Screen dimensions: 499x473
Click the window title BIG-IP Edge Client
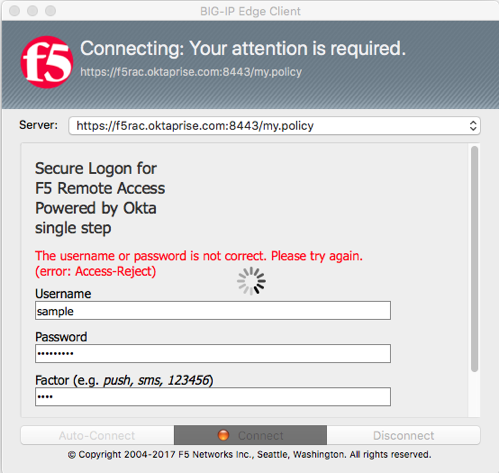[x=250, y=11]
